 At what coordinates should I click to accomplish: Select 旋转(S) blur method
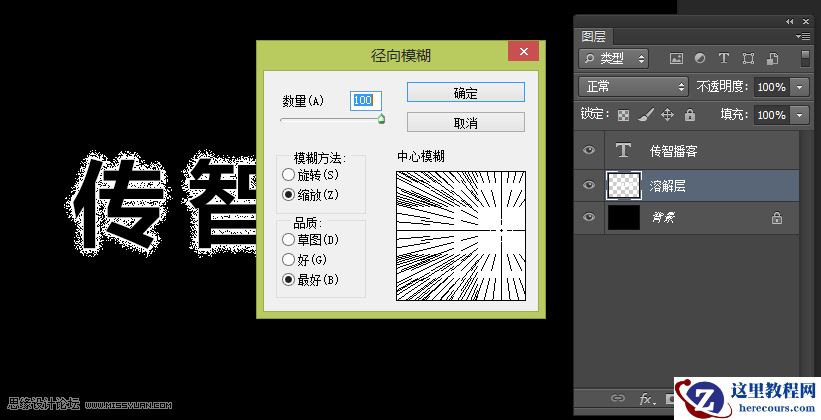point(310,175)
